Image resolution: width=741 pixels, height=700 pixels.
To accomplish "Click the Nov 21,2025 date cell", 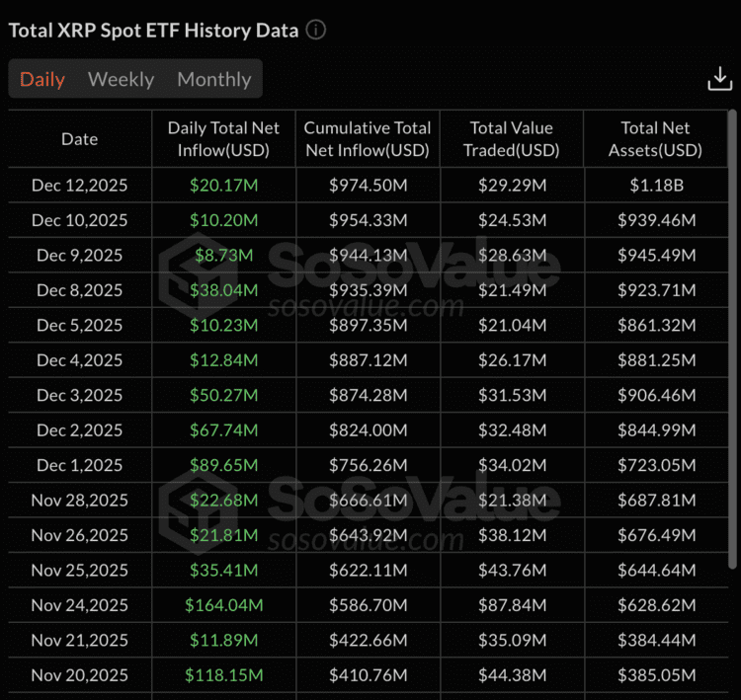I will 79,640.
